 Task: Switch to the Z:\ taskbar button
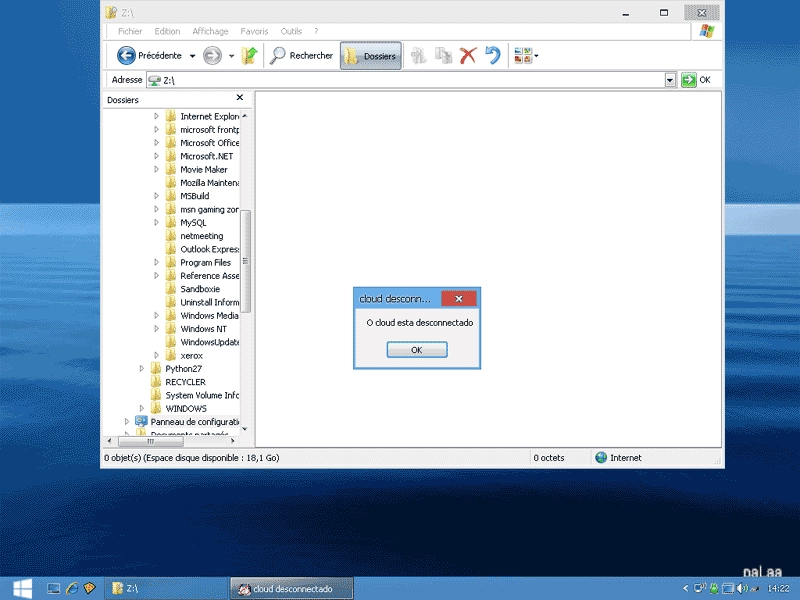(x=167, y=589)
